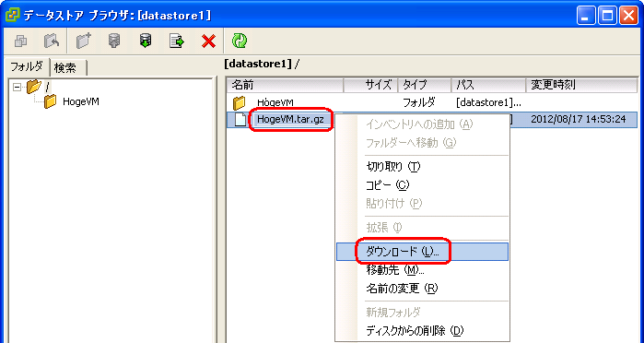
Task: Select the HogeVM folder name in list
Action: tap(275, 102)
